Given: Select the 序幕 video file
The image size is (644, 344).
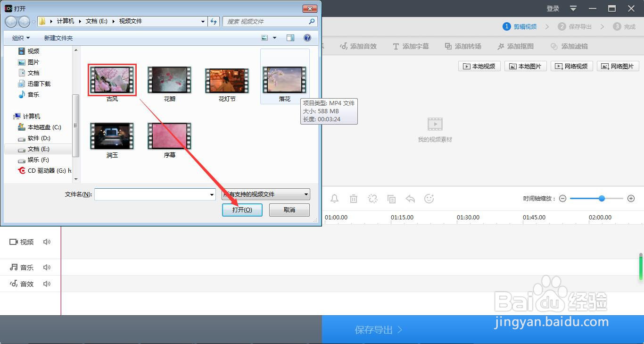Looking at the screenshot, I should coord(170,136).
